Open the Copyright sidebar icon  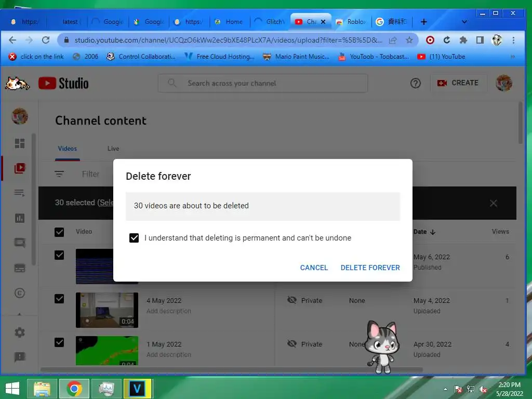click(20, 293)
